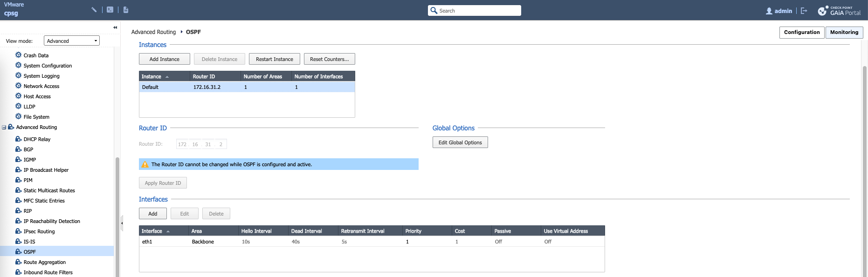This screenshot has width=868, height=277.
Task: Click the Check Point Gaia Portal logo
Action: click(x=840, y=11)
